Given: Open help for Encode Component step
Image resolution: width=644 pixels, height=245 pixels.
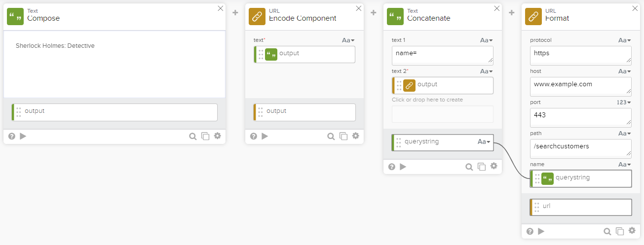Looking at the screenshot, I should tap(254, 136).
